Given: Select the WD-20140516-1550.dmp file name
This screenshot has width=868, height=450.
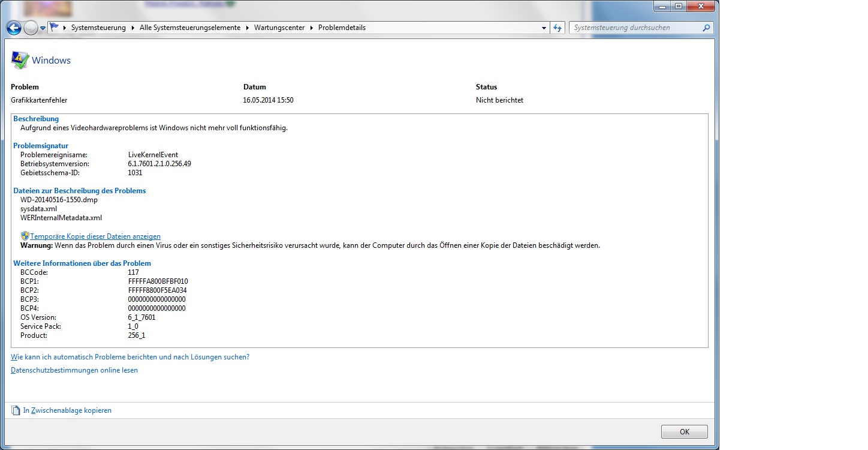Looking at the screenshot, I should 59,200.
